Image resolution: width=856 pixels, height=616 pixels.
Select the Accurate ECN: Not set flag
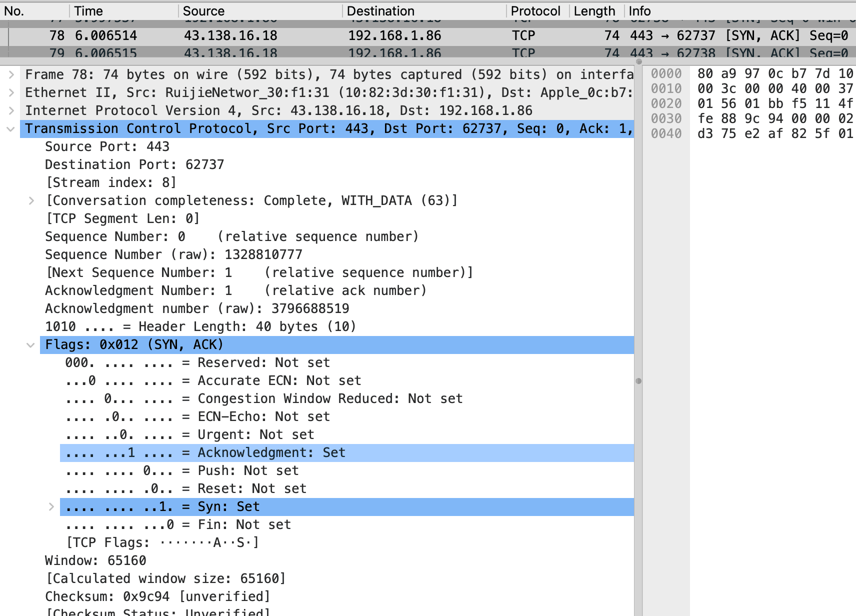(x=213, y=380)
